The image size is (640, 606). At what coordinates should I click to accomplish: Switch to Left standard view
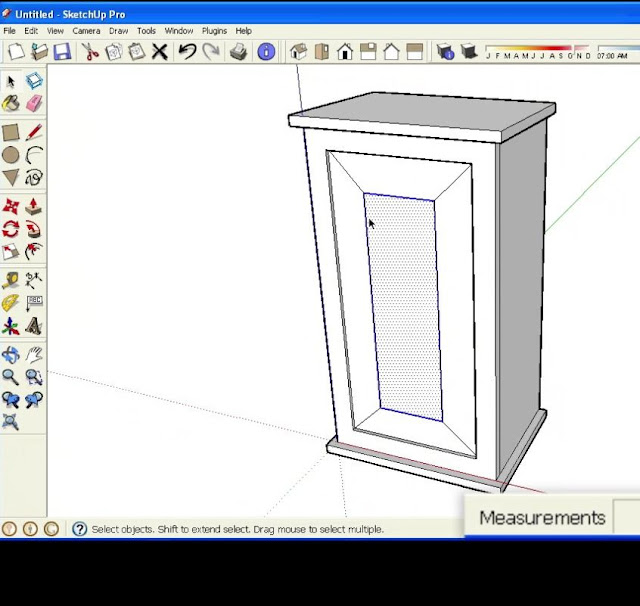[x=415, y=52]
